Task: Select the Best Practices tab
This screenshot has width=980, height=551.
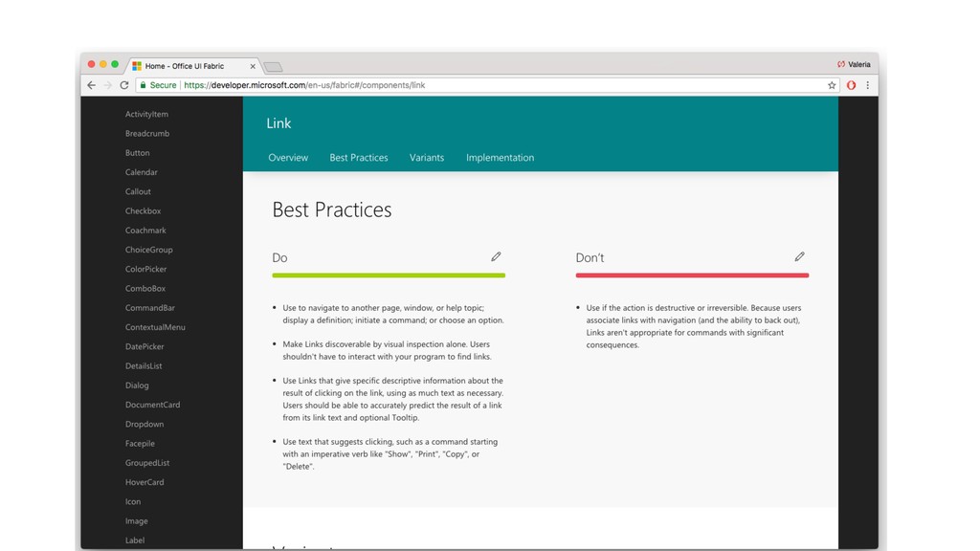Action: coord(359,158)
